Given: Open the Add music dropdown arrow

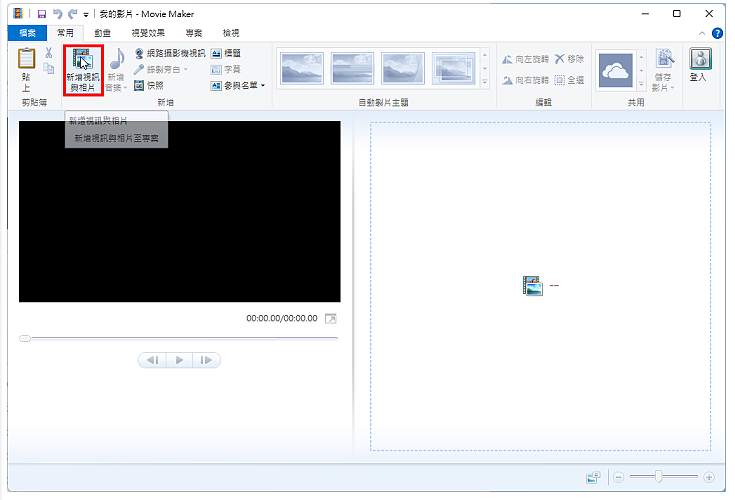Looking at the screenshot, I should (126, 88).
